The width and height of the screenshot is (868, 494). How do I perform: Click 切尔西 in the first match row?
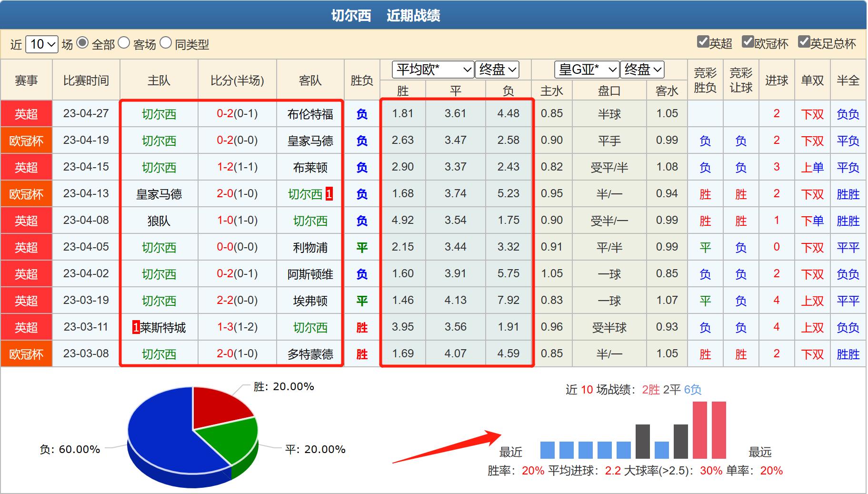point(158,114)
